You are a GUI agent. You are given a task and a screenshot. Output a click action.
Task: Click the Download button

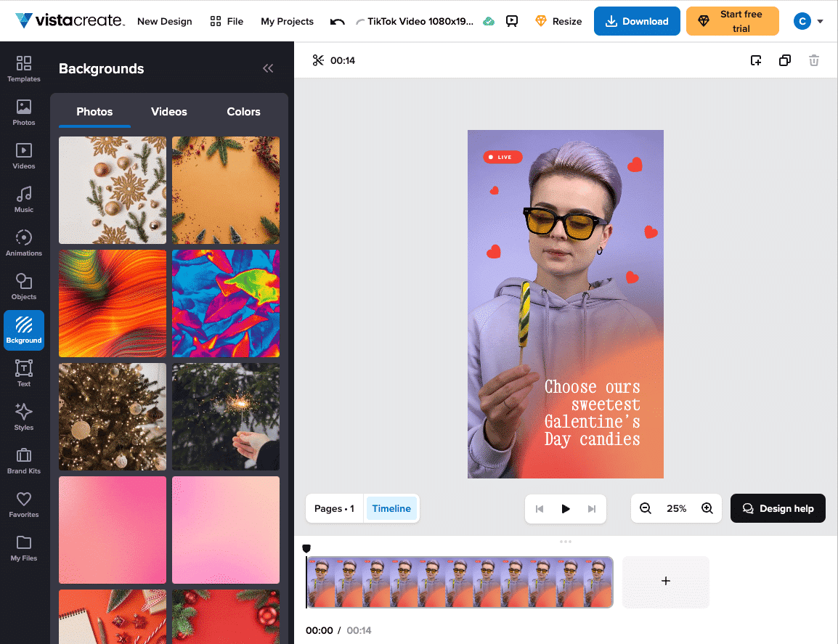(637, 21)
